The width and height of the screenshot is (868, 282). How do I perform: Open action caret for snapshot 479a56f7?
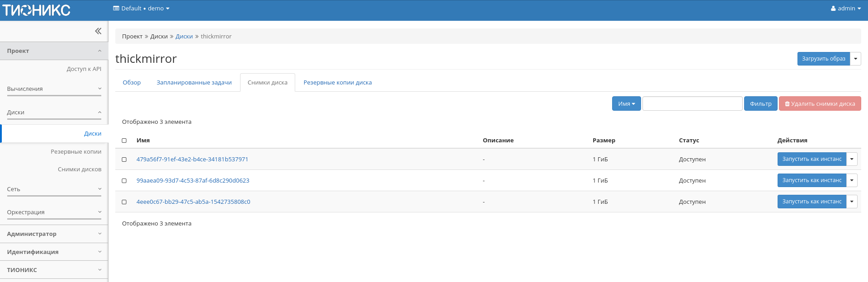pyautogui.click(x=852, y=159)
